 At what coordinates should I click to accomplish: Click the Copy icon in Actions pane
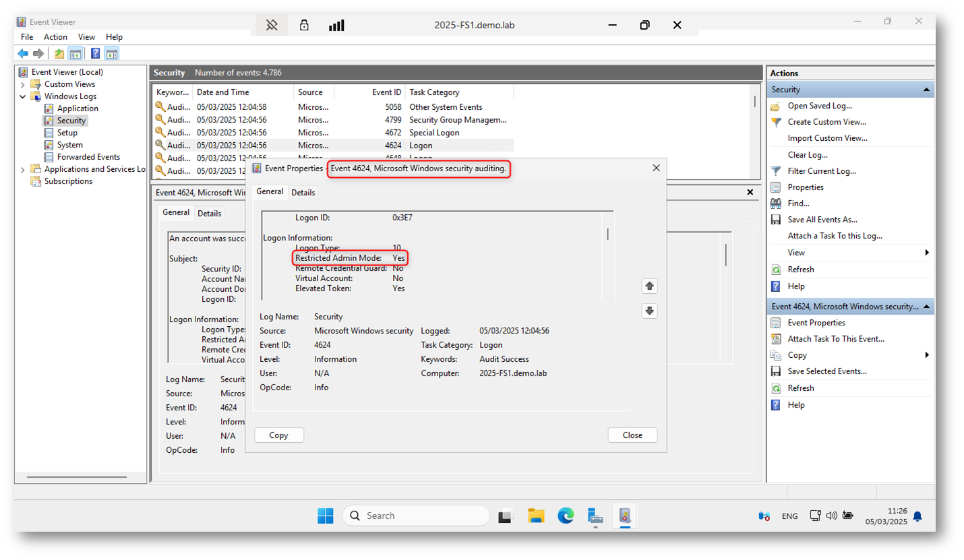(775, 355)
